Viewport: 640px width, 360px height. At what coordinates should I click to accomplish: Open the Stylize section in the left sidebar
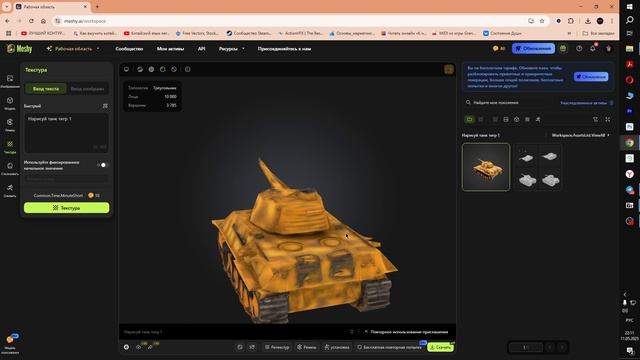tap(10, 168)
